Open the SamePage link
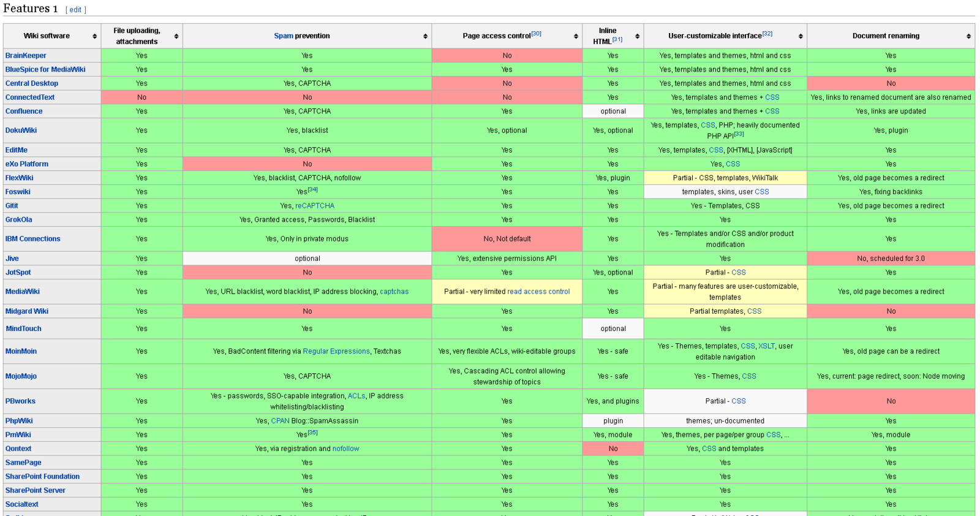This screenshot has height=516, width=980. coord(23,463)
